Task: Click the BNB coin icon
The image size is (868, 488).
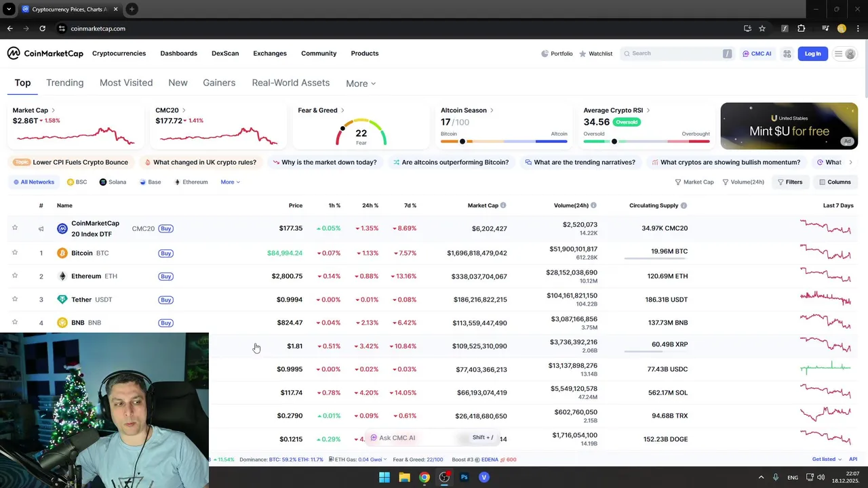Action: [62, 323]
